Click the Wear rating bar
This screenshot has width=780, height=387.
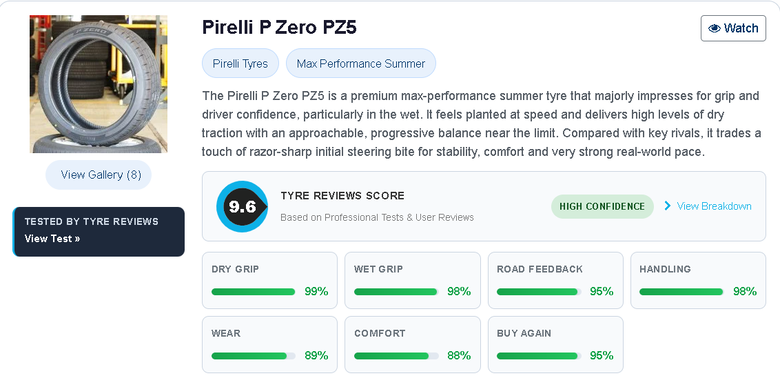(x=253, y=356)
